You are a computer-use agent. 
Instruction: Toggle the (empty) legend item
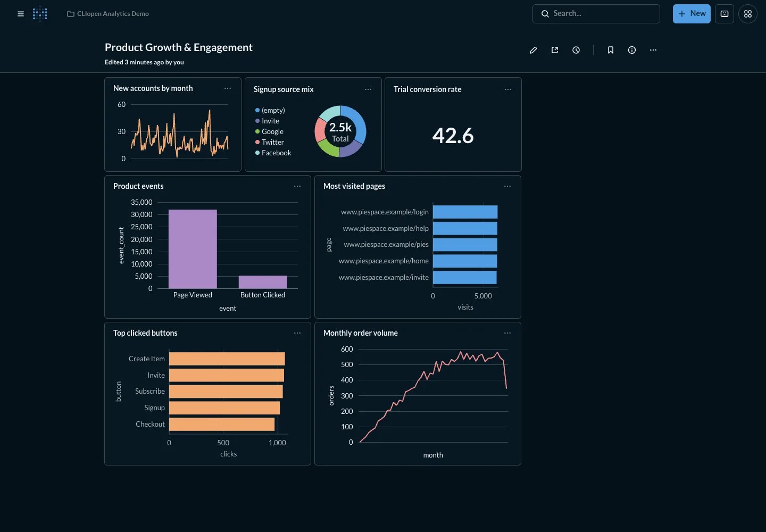pos(270,110)
